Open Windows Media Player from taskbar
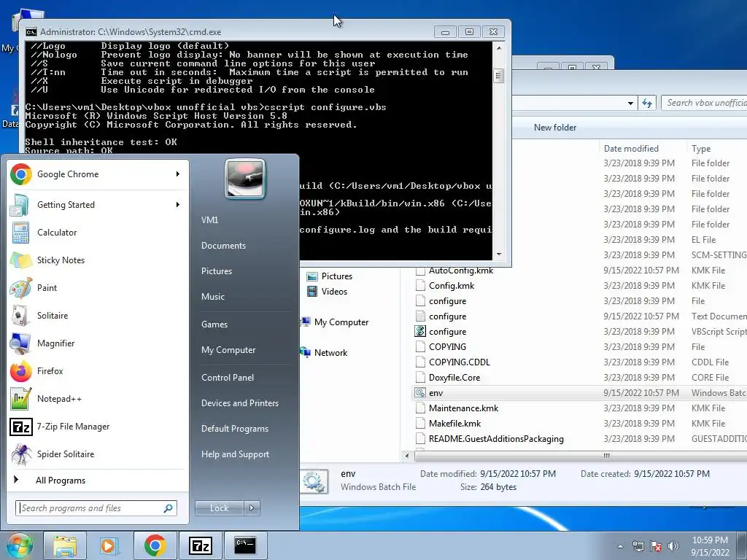Viewport: 747px width, 560px height. 109,545
